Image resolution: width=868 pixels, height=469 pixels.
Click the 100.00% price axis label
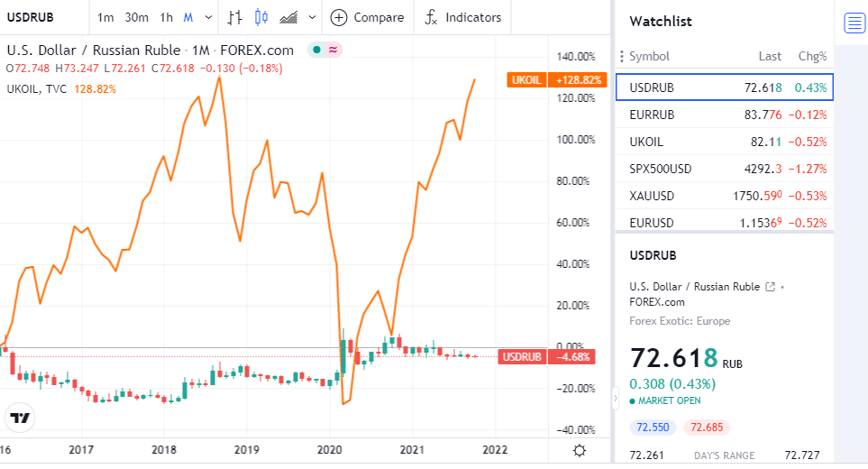576,140
